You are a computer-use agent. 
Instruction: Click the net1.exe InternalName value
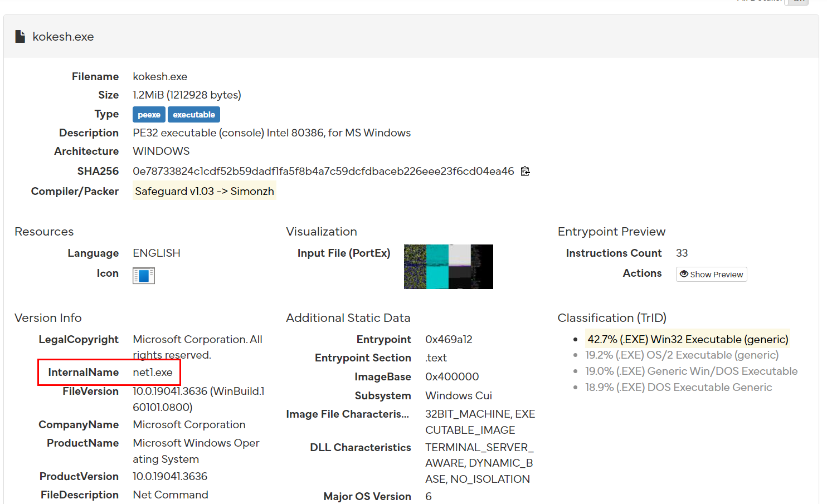tap(153, 372)
